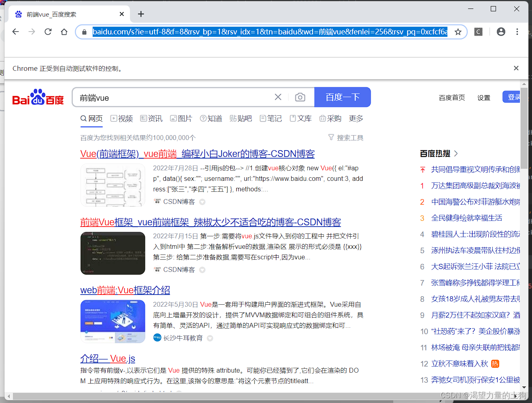Screen dimensions: 532x403
Task: Open result Vue(前端框架)_vue前端 CSDN博客
Action: [197, 154]
